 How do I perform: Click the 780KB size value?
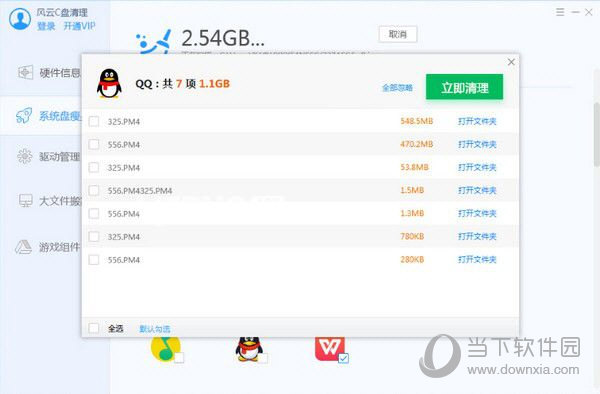tap(412, 236)
